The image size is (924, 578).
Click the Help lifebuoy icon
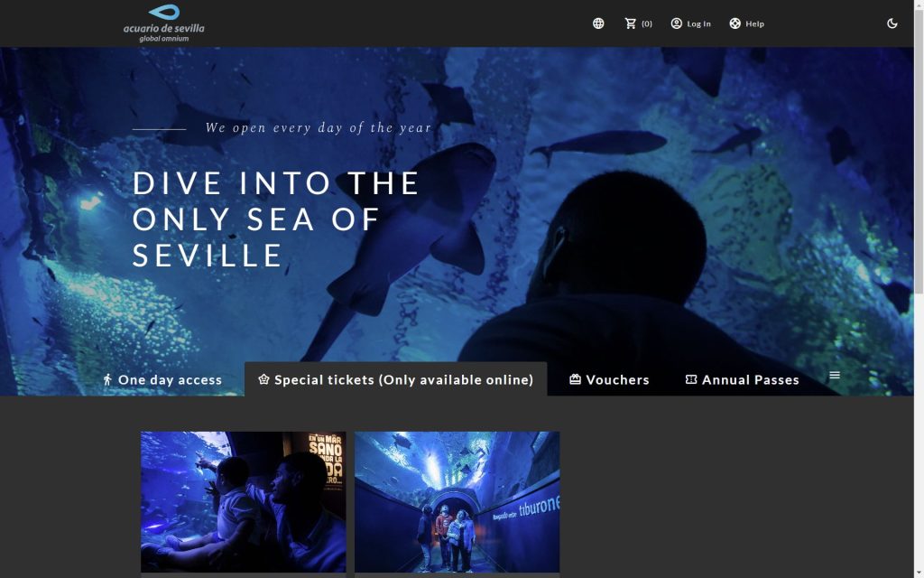pos(735,23)
